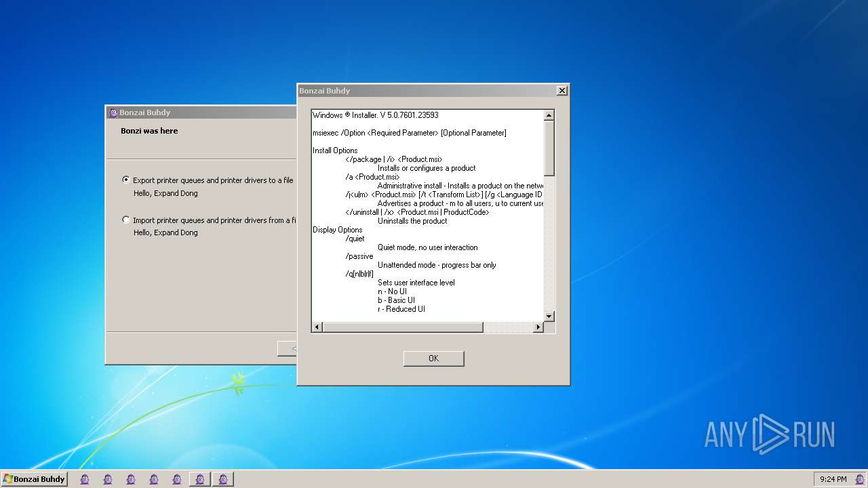This screenshot has height=488, width=868.
Task: Click the horizontal scrollbar right arrow
Action: point(538,327)
